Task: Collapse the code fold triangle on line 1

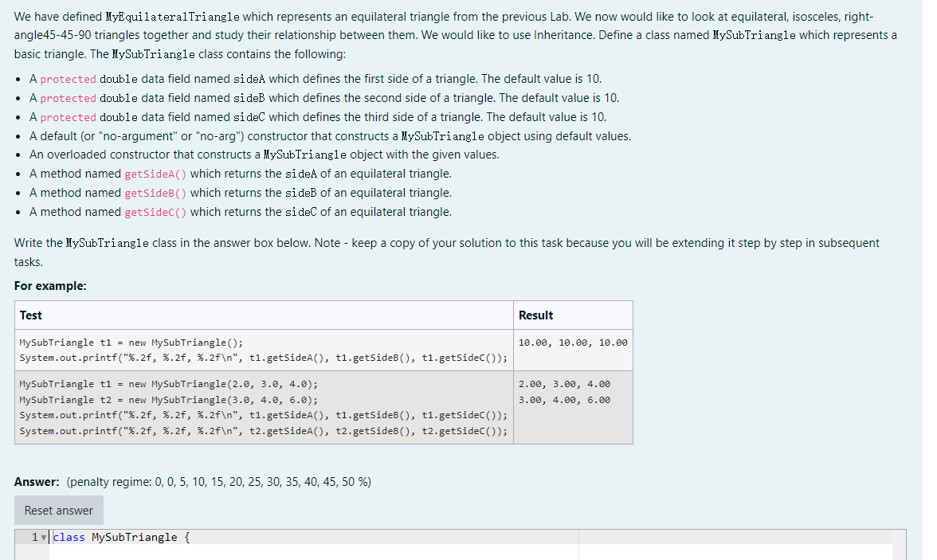Action: (45, 537)
